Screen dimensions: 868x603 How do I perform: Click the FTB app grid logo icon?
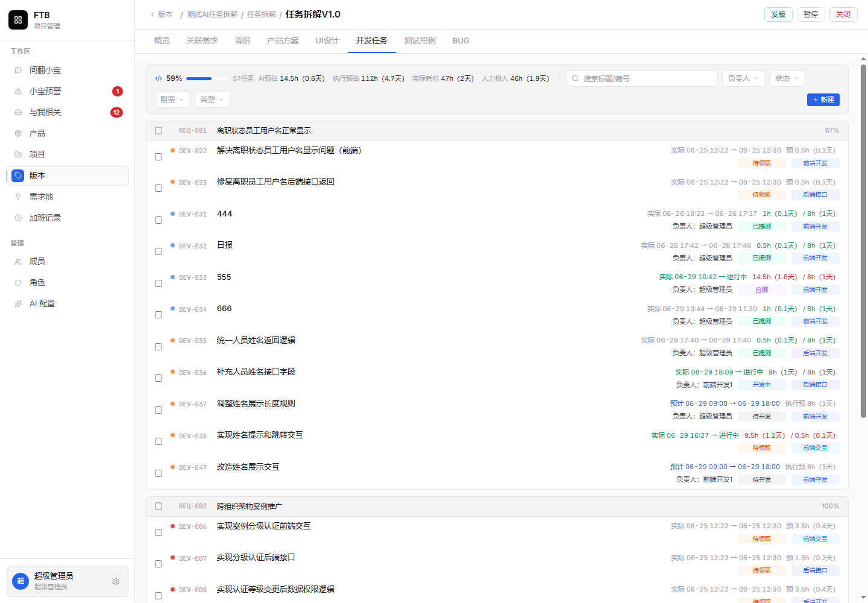click(18, 20)
